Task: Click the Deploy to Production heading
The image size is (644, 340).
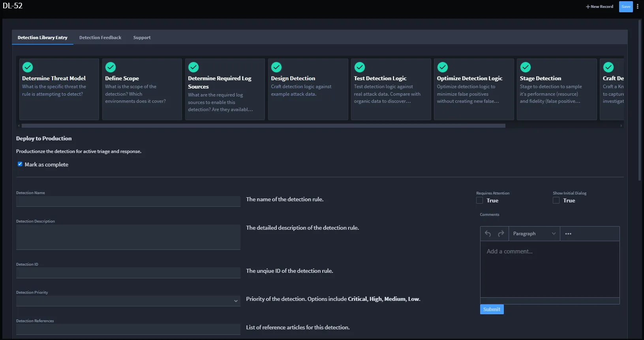Action: tap(44, 138)
